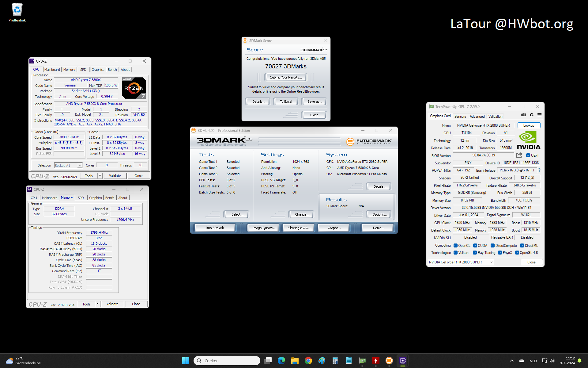Launch Google Chrome from taskbar
This screenshot has height=368, width=588.
click(308, 361)
